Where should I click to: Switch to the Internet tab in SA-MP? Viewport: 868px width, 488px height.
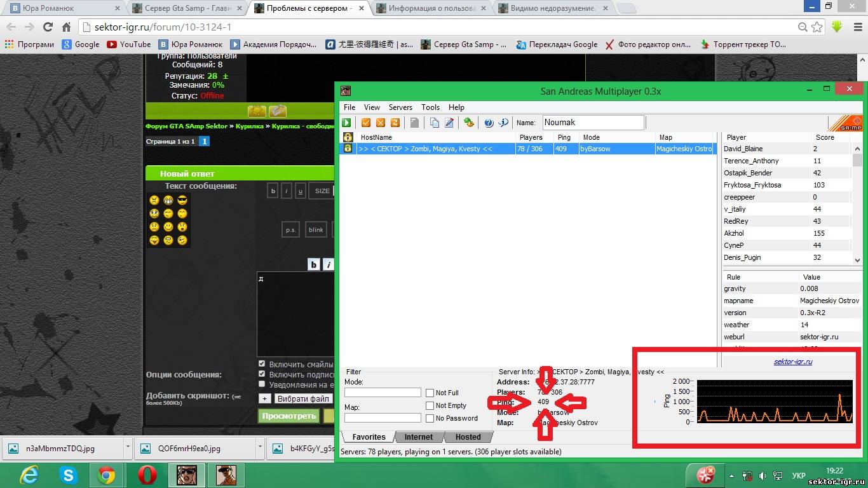click(419, 437)
